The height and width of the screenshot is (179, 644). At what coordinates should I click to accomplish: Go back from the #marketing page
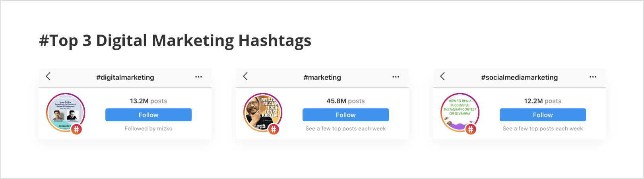coord(245,76)
